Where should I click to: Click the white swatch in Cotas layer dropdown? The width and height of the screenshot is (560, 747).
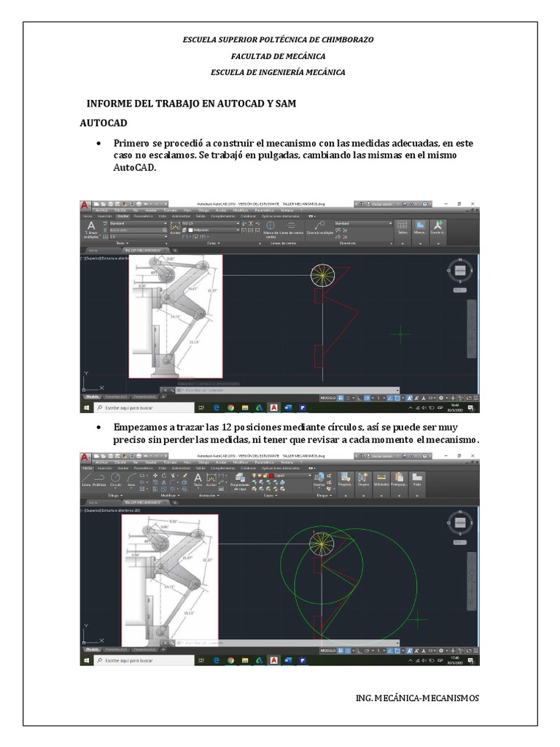pyautogui.click(x=191, y=230)
